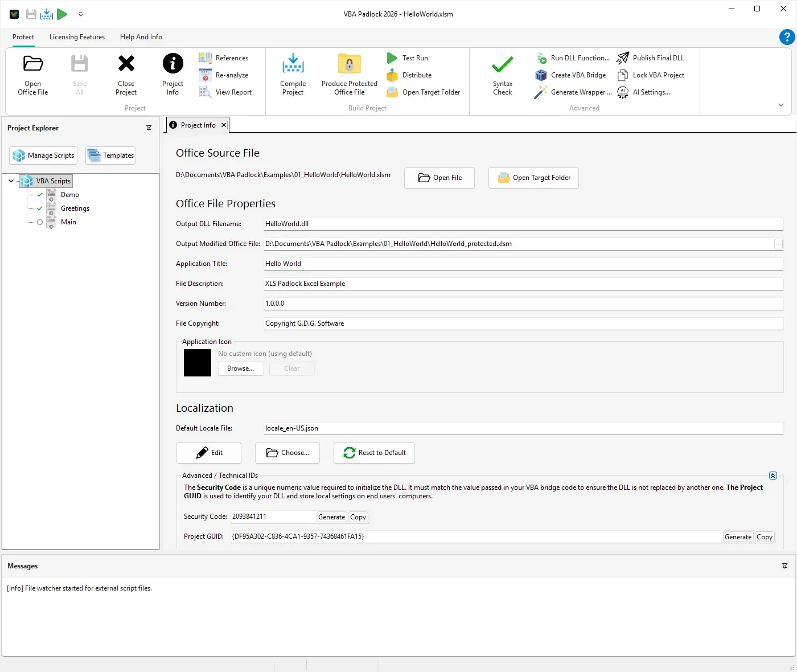Pin the Project Explorer panel

tap(149, 128)
